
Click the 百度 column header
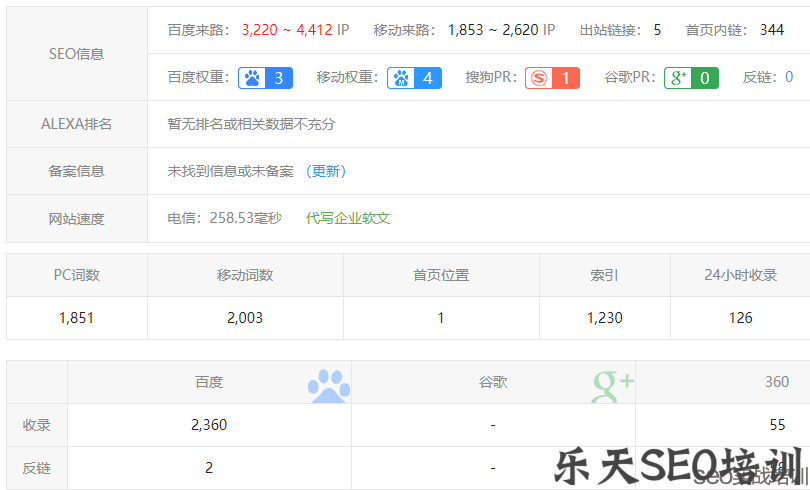coord(209,382)
